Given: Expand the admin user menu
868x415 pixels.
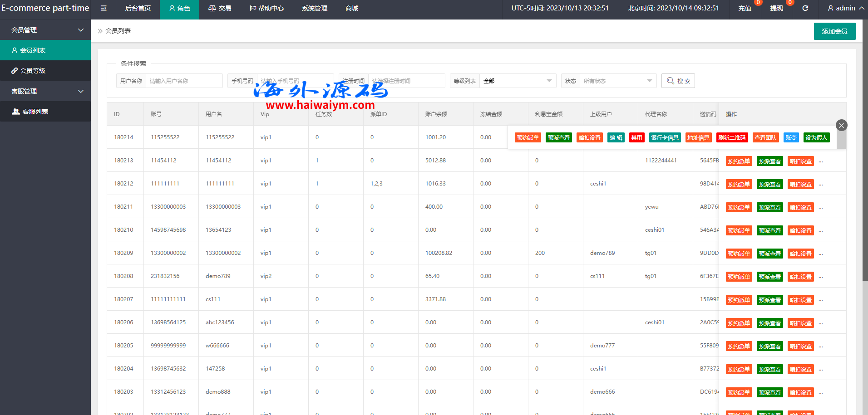Looking at the screenshot, I should point(845,8).
